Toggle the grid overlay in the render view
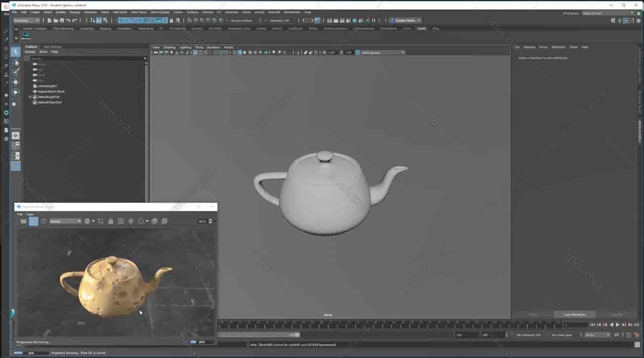 pyautogui.click(x=121, y=221)
